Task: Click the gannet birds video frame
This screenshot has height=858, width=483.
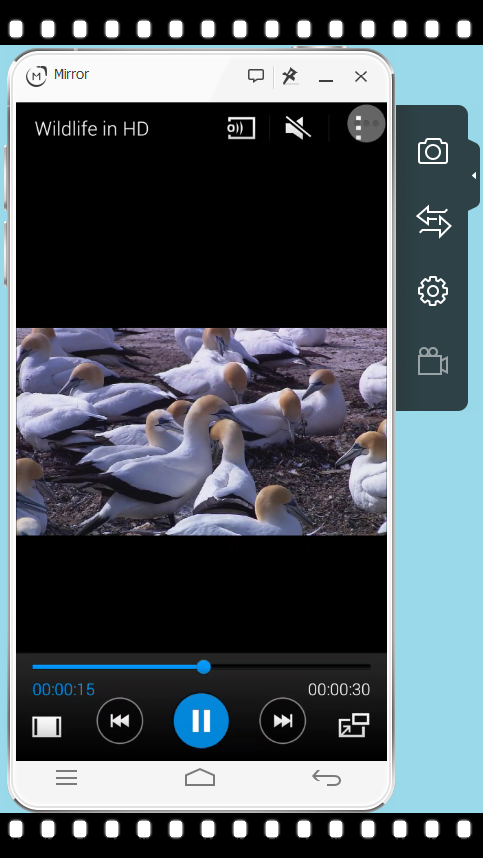Action: 201,431
